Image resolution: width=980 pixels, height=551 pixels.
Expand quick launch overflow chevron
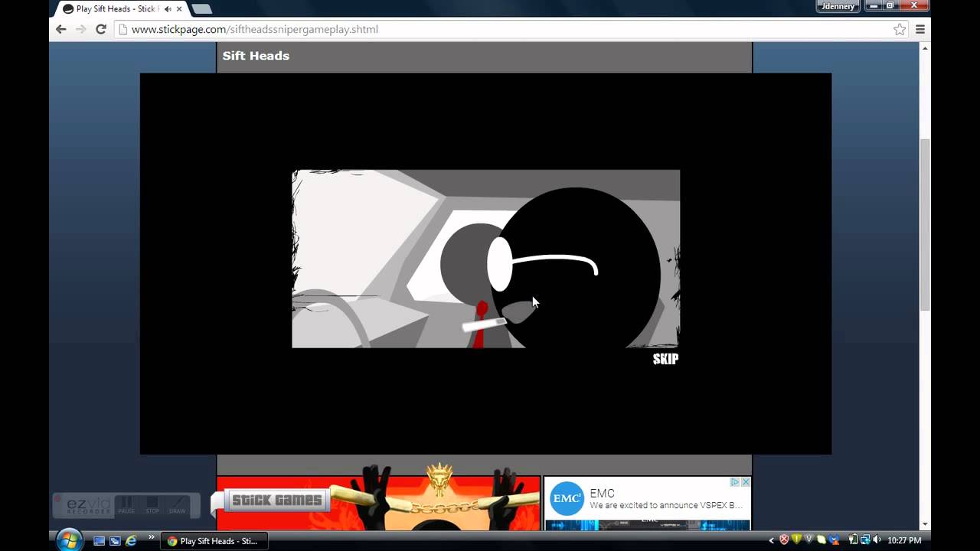point(151,537)
